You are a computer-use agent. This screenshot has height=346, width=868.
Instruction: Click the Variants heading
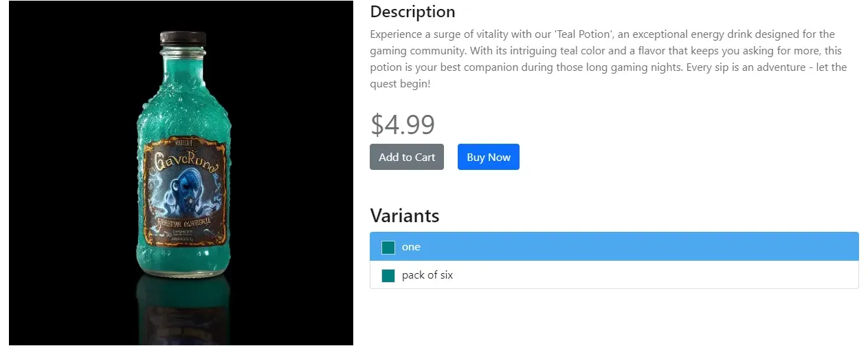(404, 215)
